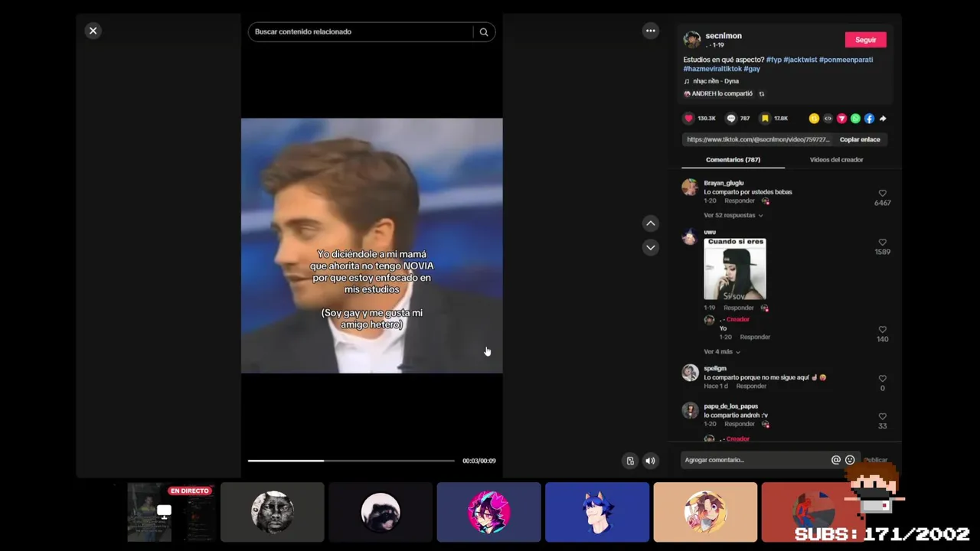
Task: Reply to Brayan_gluglu's comment
Action: (x=740, y=201)
